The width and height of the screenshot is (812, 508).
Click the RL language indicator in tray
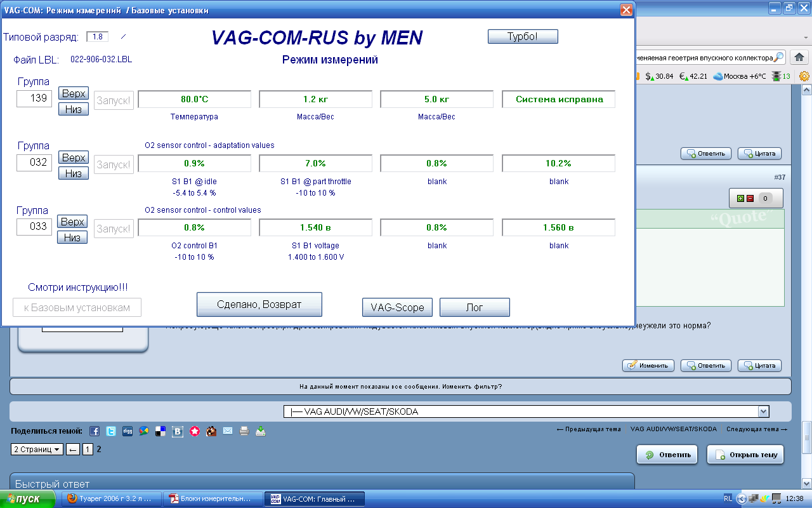[728, 499]
